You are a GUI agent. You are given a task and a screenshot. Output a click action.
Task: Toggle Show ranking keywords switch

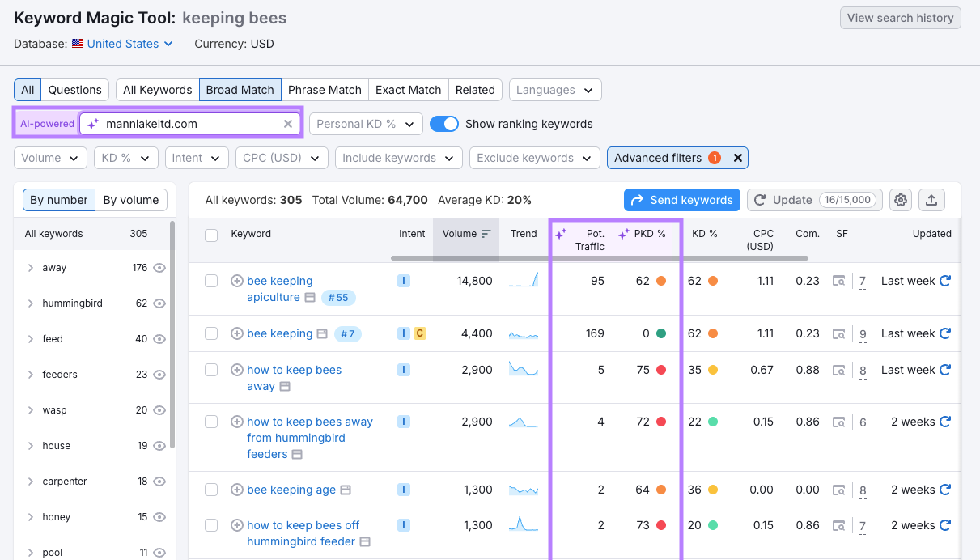[443, 124]
